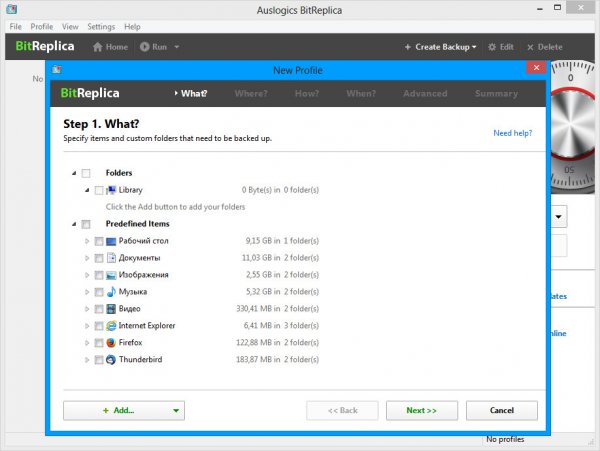Screen dimensions: 600x451
Task: Expand the Firefox node
Action: [x=87, y=343]
